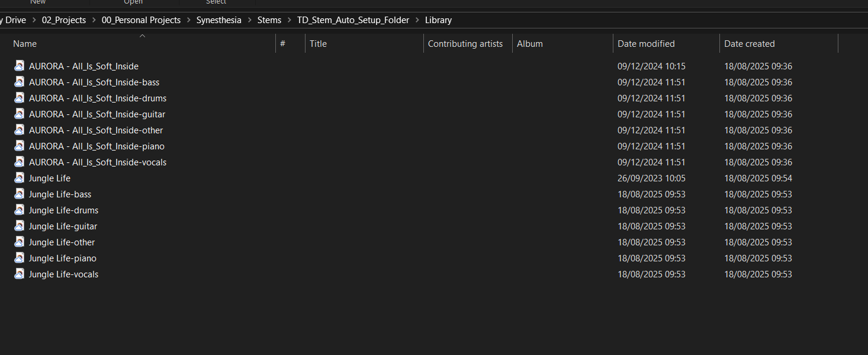
Task: Click the AURORA All_Is_Soft_Inside-drums audio icon
Action: pyautogui.click(x=20, y=98)
